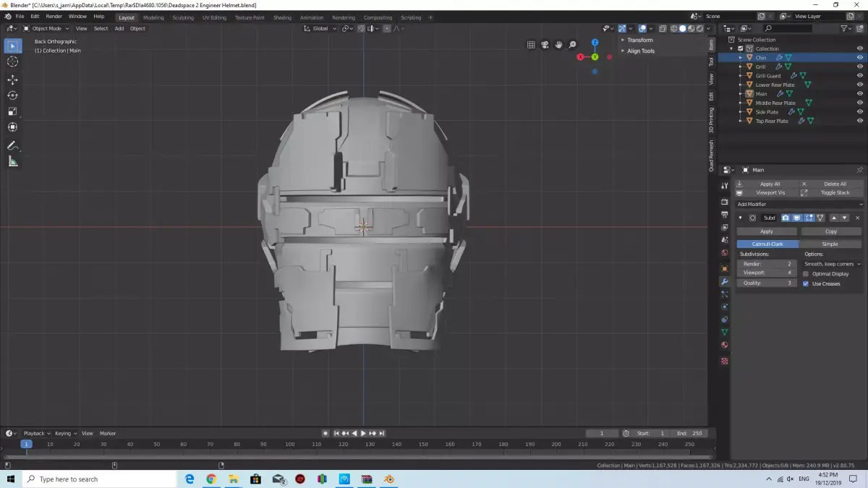
Task: Select the Annotate tool
Action: 12,145
